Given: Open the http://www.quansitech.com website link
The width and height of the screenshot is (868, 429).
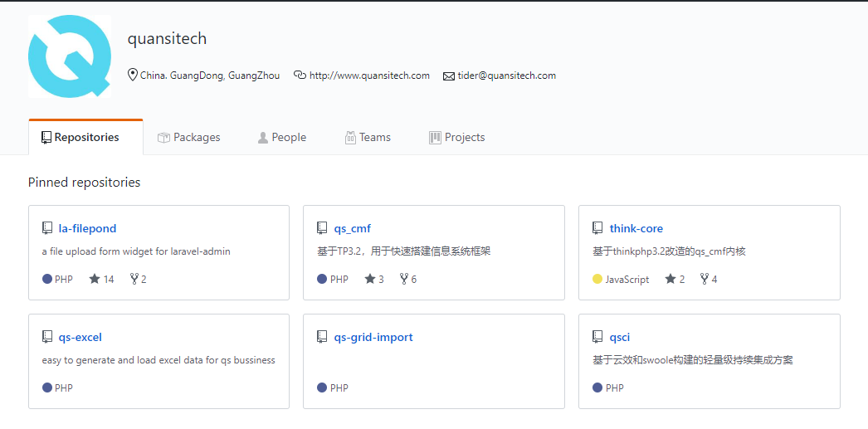Looking at the screenshot, I should (x=369, y=76).
